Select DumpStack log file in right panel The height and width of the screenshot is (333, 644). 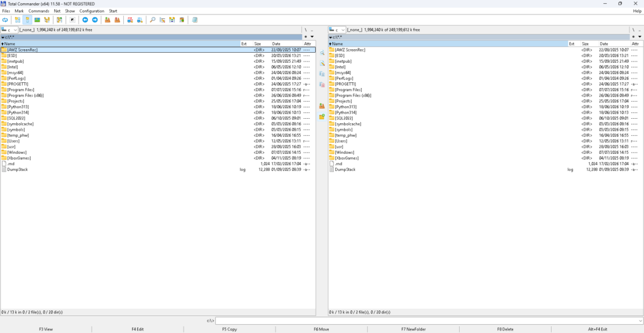click(486, 170)
